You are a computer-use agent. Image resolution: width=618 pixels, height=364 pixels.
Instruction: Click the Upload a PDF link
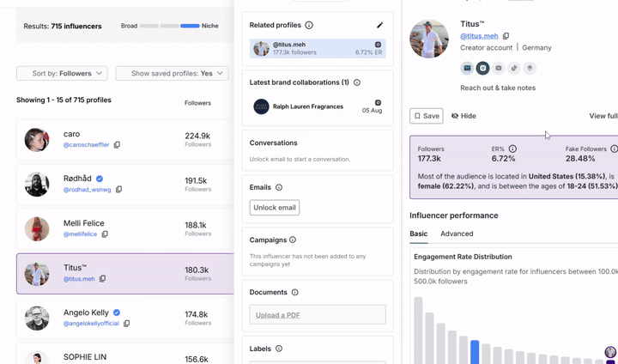[x=277, y=315]
